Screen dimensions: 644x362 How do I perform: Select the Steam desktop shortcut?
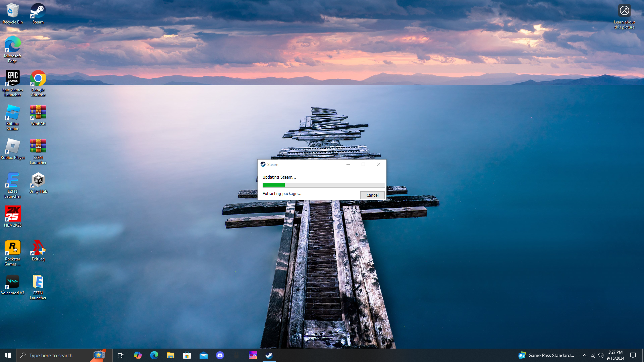pos(38,14)
